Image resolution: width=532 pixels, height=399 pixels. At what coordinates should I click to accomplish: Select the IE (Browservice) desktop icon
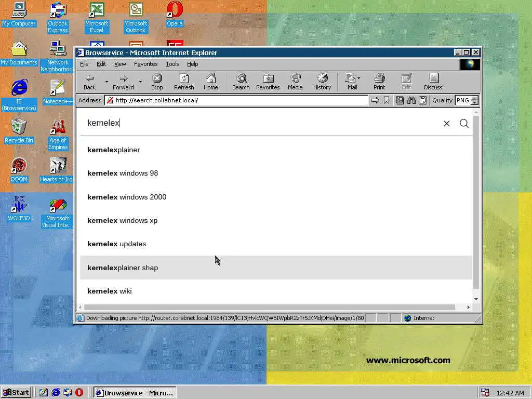[19, 96]
